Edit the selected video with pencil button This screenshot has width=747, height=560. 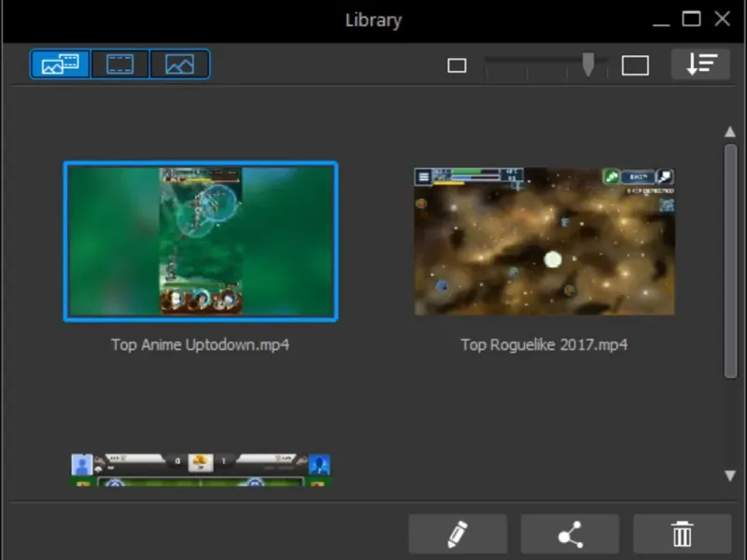(458, 534)
